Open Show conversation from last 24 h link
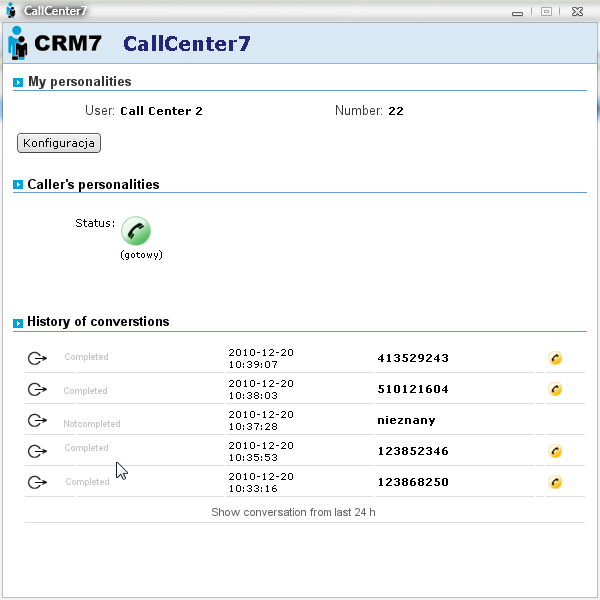The width and height of the screenshot is (600, 600). [x=293, y=512]
